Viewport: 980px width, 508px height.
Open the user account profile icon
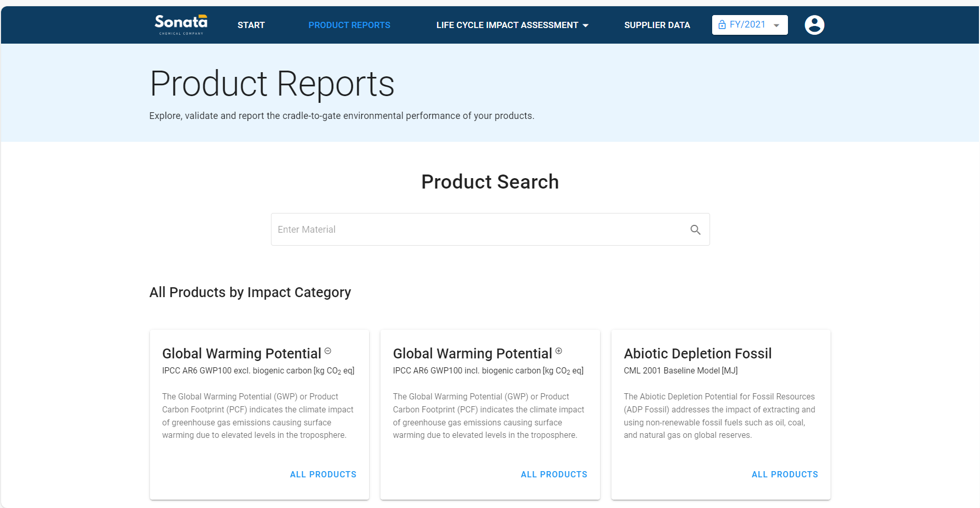814,25
